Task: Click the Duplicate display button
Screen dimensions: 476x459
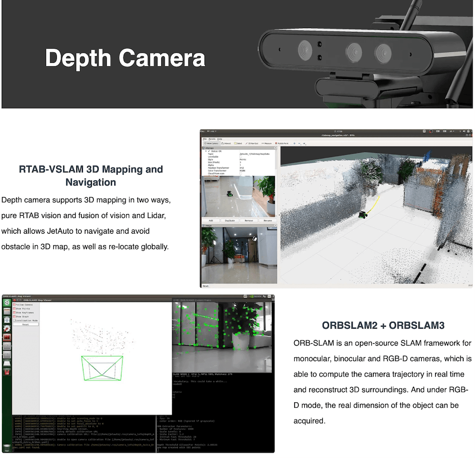Action: [230, 221]
